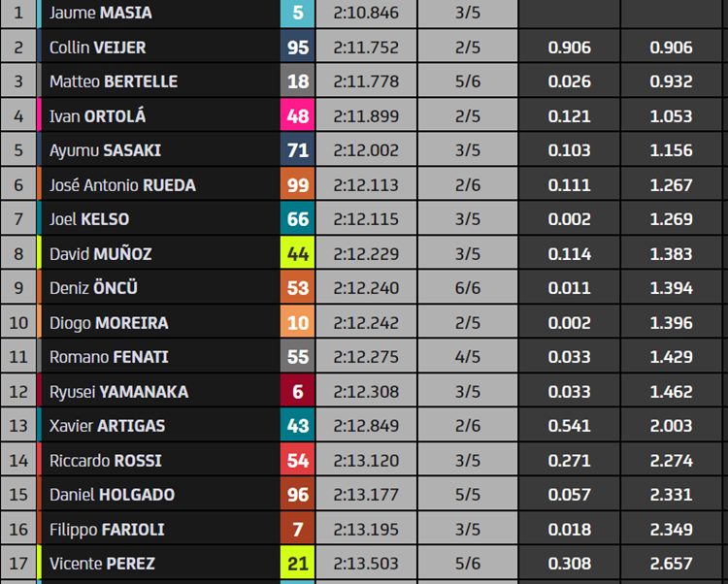Viewport: 728px width, 584px height.
Task: Select rider name Collin VEIJER
Action: coord(97,48)
